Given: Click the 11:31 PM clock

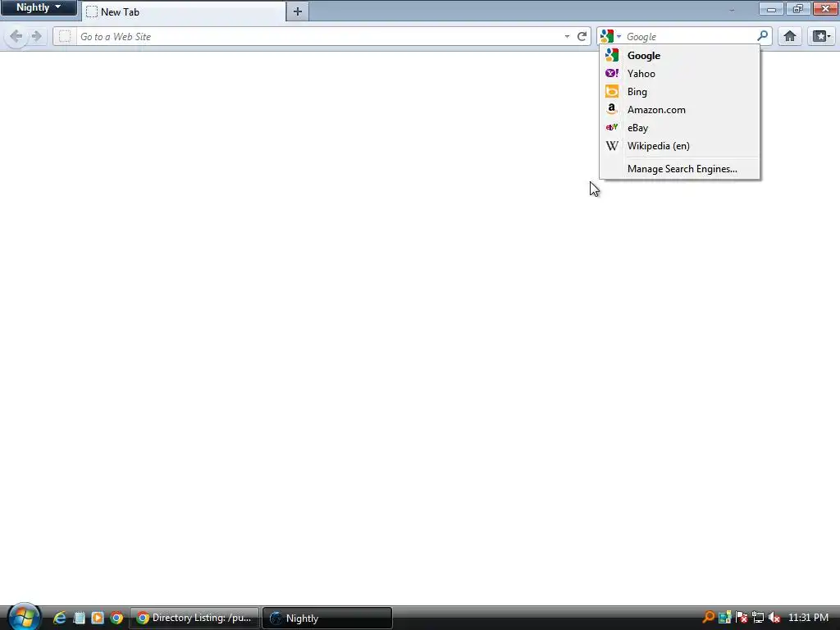Looking at the screenshot, I should click(808, 618).
